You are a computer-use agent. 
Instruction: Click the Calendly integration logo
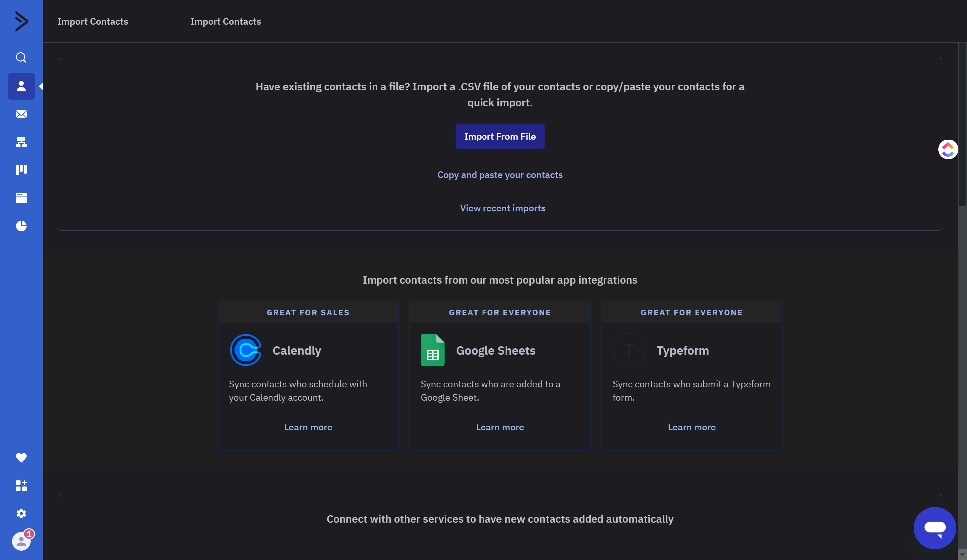[x=246, y=350]
